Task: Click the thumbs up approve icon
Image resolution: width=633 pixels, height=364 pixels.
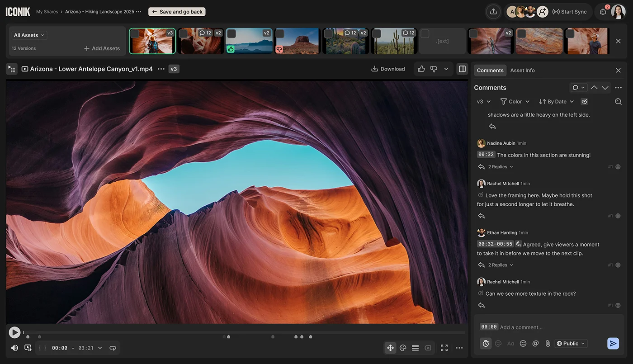Action: coord(421,69)
